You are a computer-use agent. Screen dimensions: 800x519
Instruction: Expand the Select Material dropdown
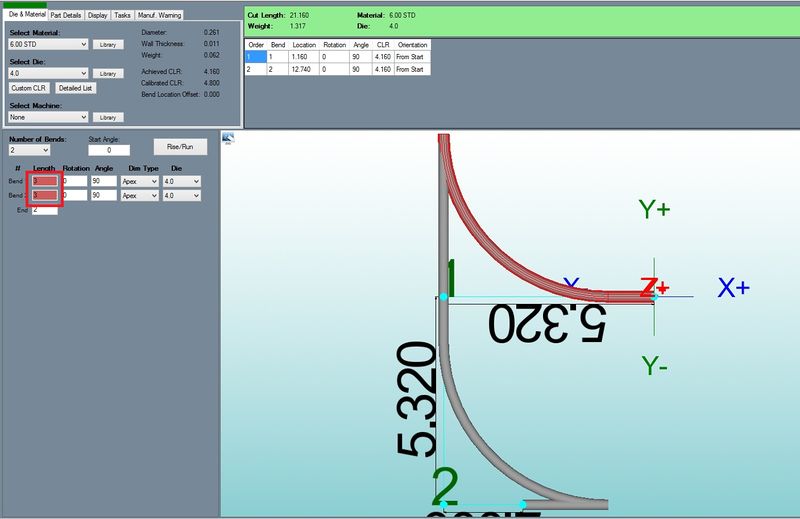tap(48, 45)
